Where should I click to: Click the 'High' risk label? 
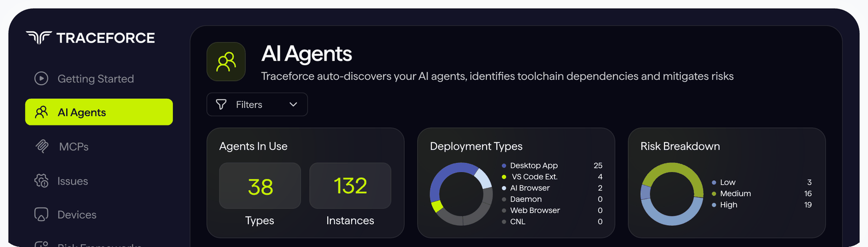(x=729, y=205)
